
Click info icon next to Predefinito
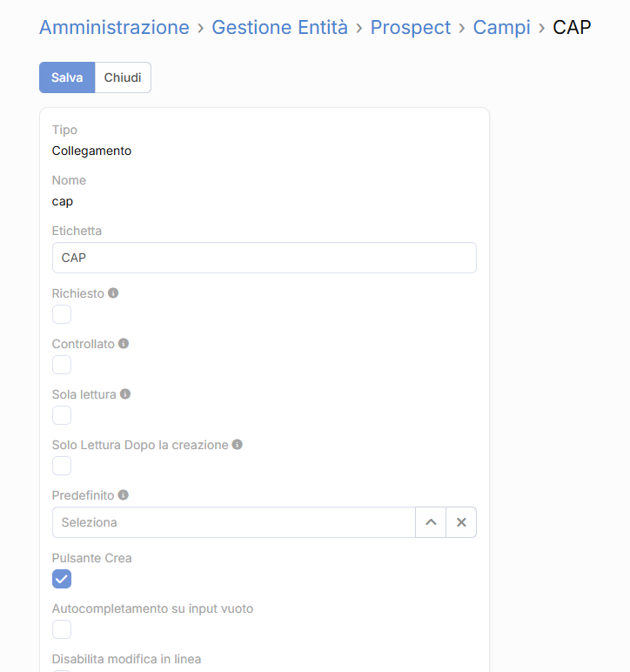tap(124, 495)
